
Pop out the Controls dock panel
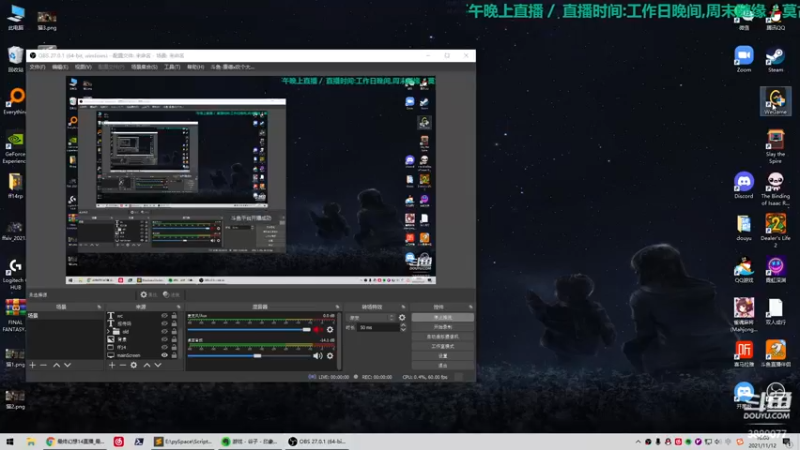[470, 307]
